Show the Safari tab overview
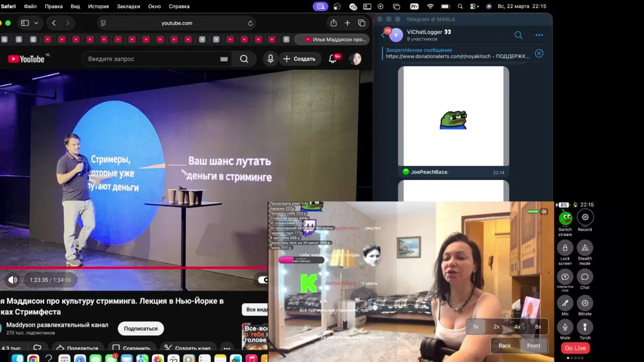 [361, 23]
